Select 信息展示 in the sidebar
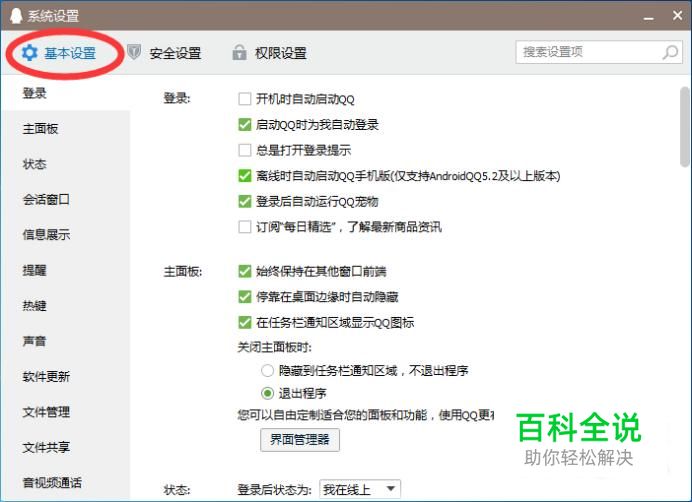692x502 pixels. [65, 235]
